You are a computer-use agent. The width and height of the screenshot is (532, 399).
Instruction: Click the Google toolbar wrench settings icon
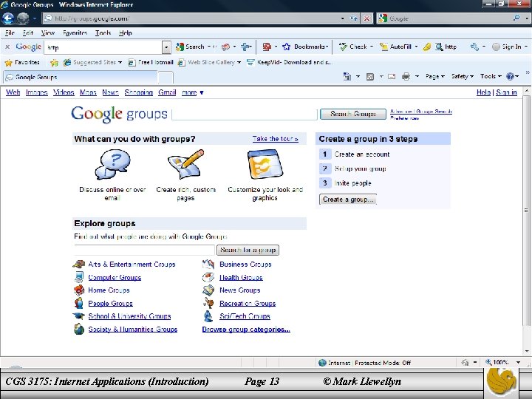[x=474, y=47]
